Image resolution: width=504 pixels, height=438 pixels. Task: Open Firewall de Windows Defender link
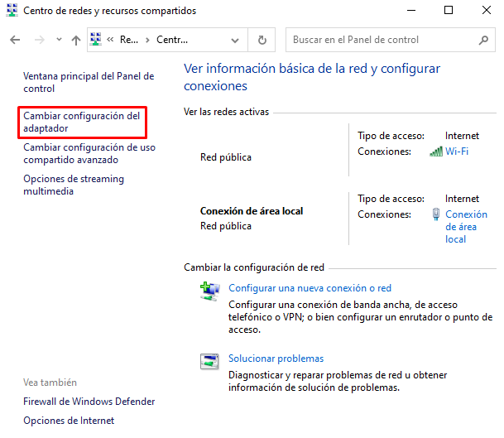click(89, 402)
